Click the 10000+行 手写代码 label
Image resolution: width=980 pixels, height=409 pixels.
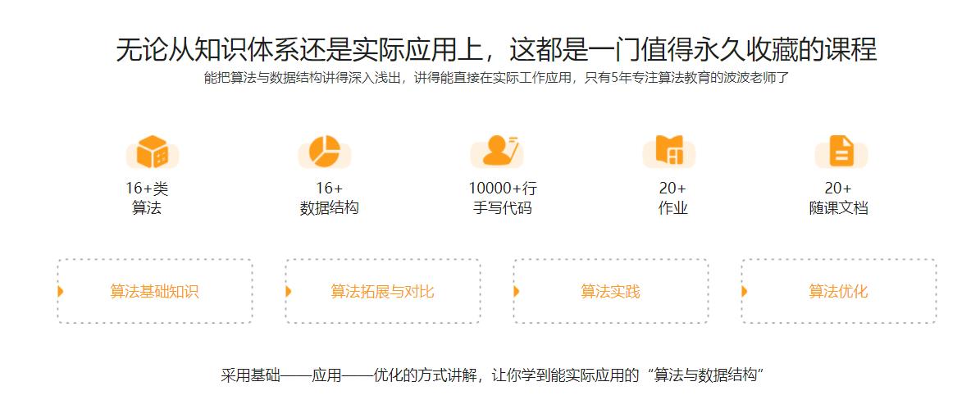point(503,198)
